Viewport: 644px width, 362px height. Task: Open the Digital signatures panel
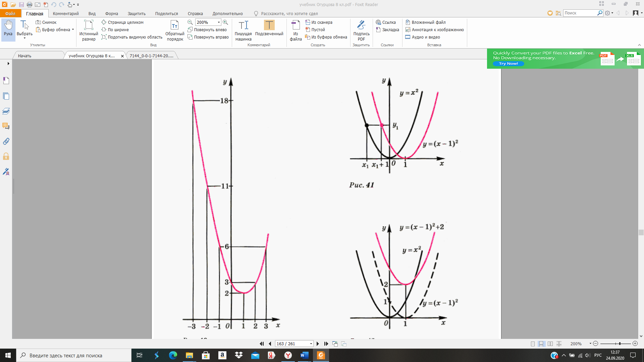[6, 172]
